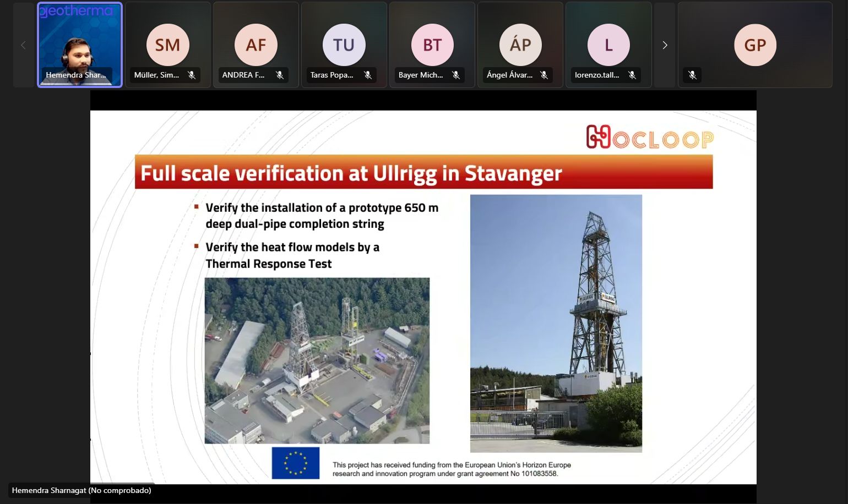Viewport: 848px width, 504px height.
Task: Click the Hemendra Sharnagat presenter label
Action: click(x=81, y=490)
